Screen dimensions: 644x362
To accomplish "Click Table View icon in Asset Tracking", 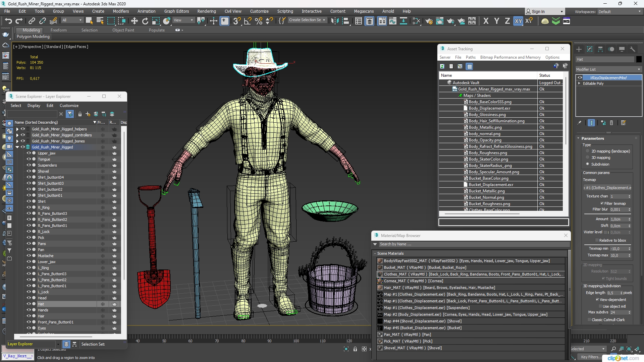I will [470, 66].
